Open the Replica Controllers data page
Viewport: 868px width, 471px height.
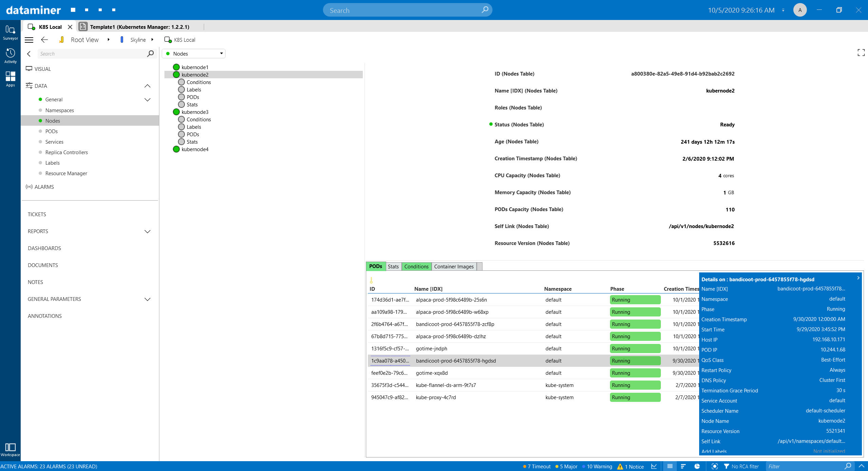tap(66, 152)
